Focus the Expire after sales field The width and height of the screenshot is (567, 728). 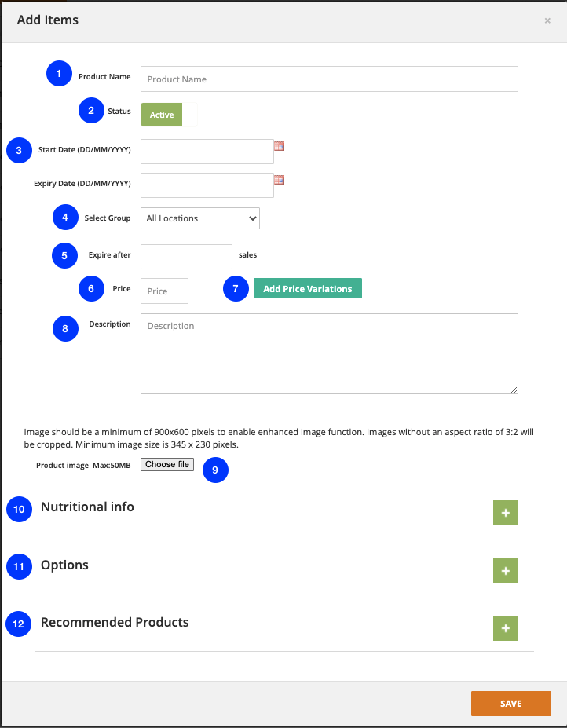186,257
